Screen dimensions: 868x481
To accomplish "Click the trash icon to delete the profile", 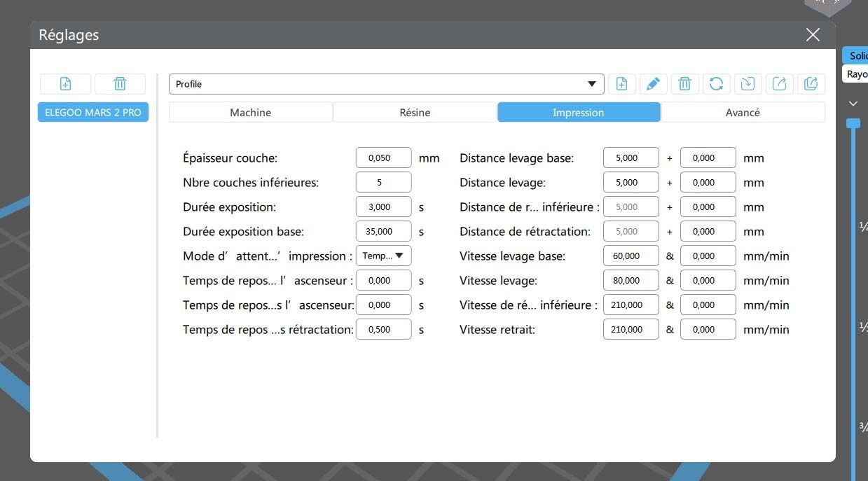I will tap(684, 84).
